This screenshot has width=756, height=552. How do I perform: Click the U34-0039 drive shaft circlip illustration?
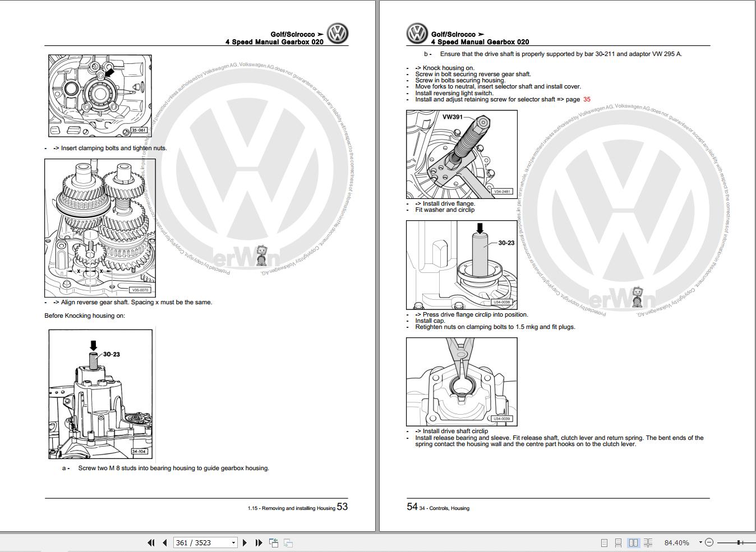click(x=462, y=381)
